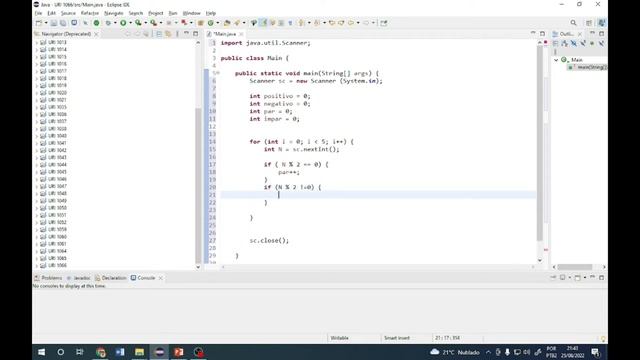640x360 pixels.
Task: Maximize the Console panel
Action: 602,278
